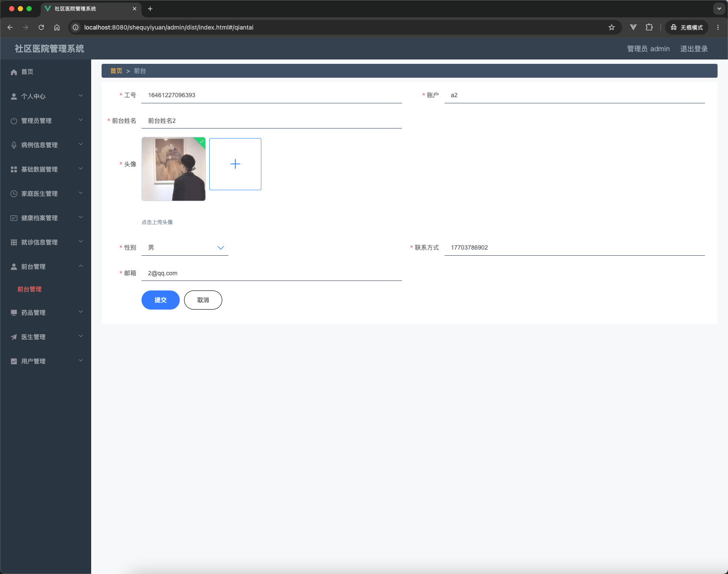The image size is (728, 574).
Task: Click the plus icon to upload avatar
Action: tap(235, 164)
